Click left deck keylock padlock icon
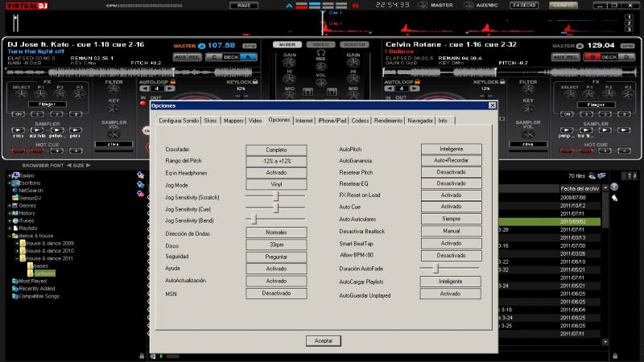644x362 pixels. click(255, 82)
